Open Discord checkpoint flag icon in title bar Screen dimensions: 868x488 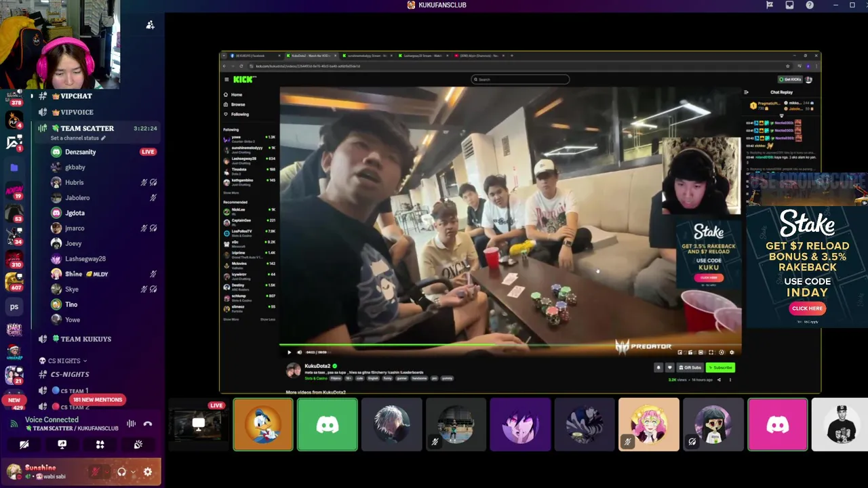pyautogui.click(x=770, y=5)
